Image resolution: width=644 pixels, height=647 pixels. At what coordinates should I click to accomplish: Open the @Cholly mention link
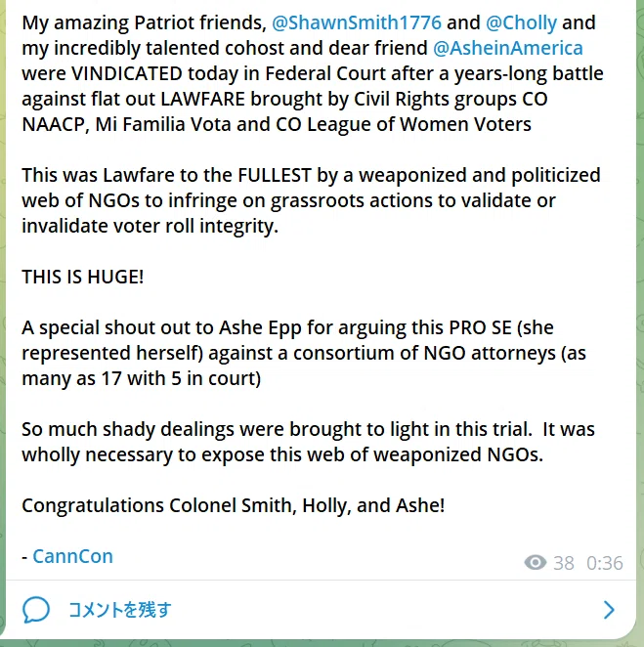tap(521, 22)
